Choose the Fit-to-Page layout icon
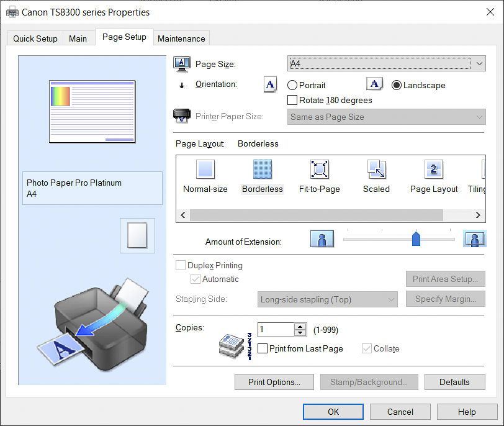This screenshot has height=426, width=504. 319,169
